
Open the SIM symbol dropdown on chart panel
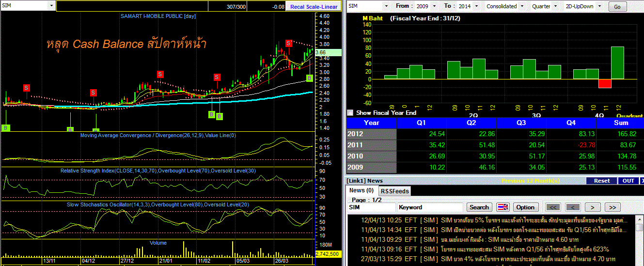51,5
